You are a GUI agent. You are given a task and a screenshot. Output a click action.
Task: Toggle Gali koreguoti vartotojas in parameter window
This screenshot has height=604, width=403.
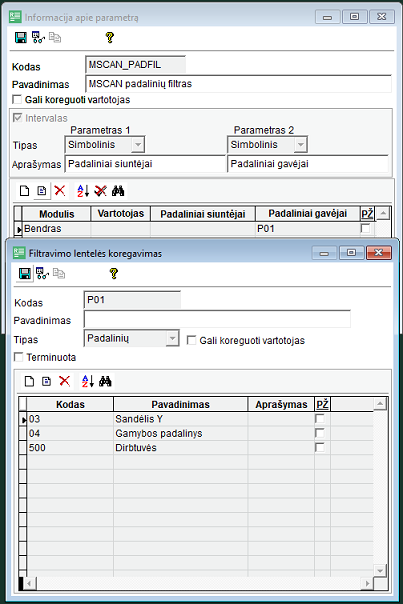point(17,99)
